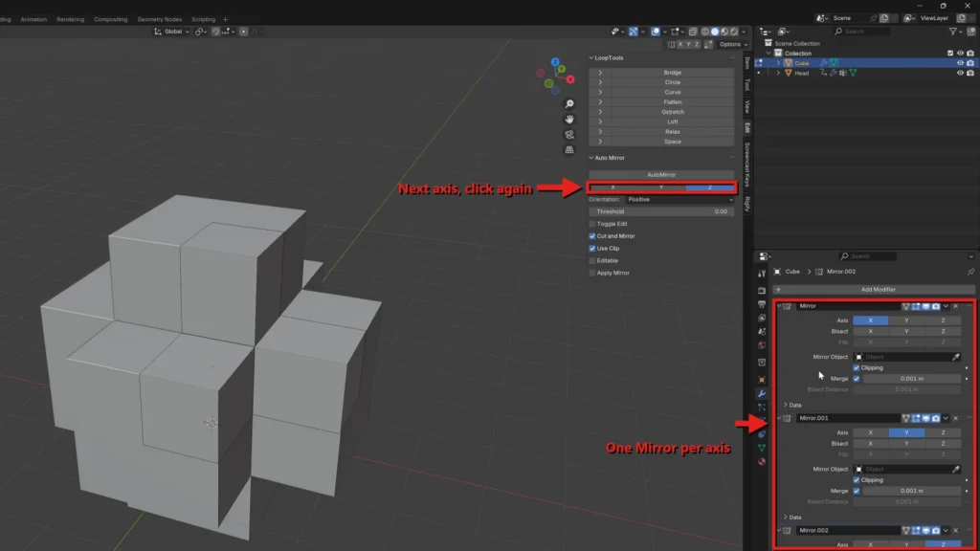
Task: Enable the Toggle Edit checkbox
Action: pyautogui.click(x=591, y=224)
